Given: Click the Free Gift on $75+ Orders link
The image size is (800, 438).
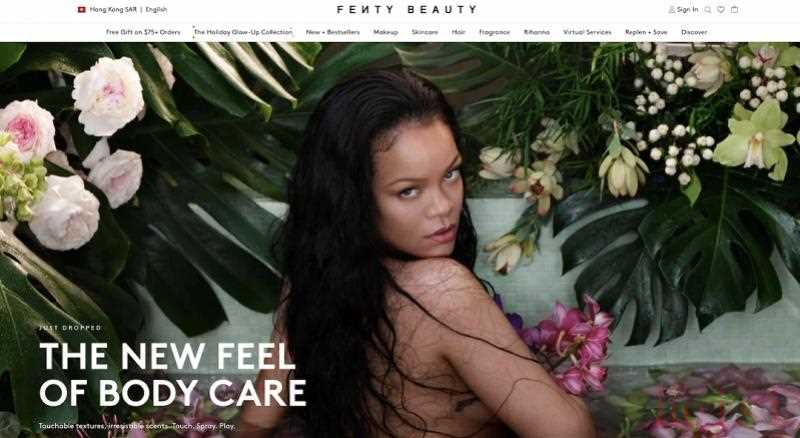Looking at the screenshot, I should [143, 32].
